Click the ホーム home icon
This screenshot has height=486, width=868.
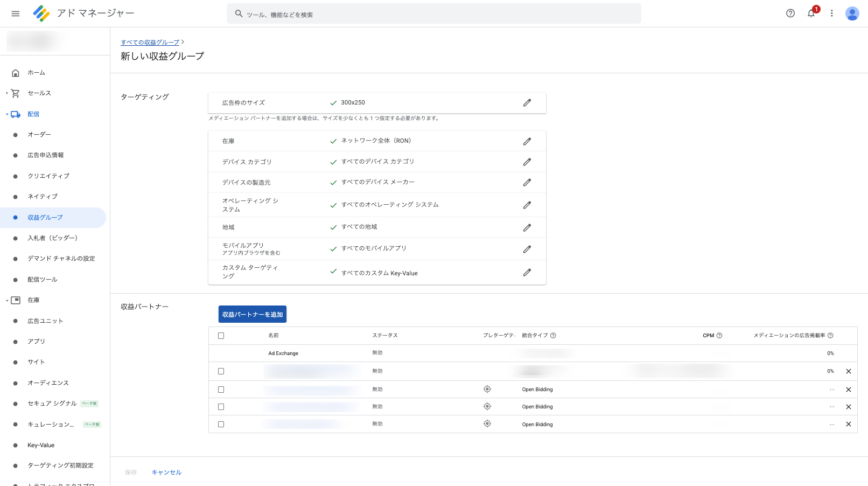[16, 73]
